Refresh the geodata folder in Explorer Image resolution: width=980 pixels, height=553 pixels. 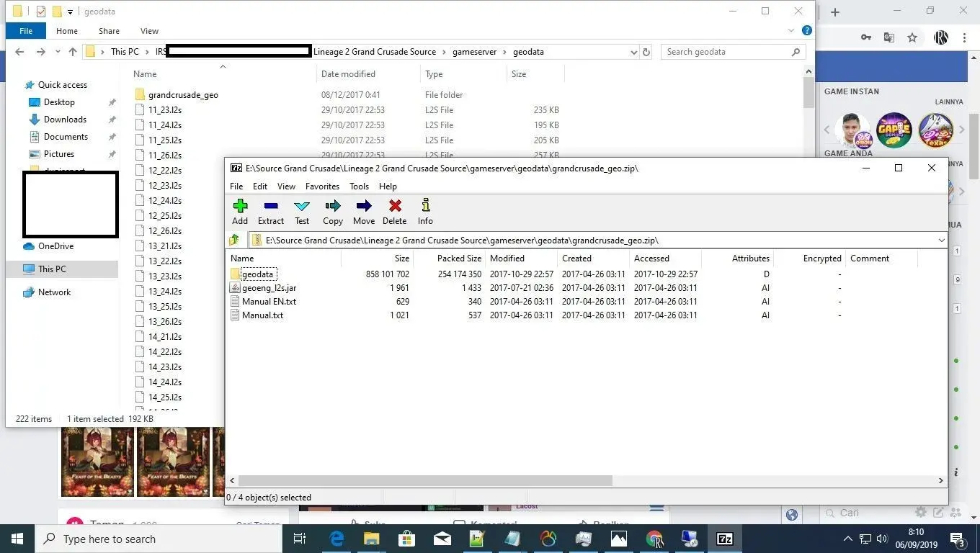(646, 52)
